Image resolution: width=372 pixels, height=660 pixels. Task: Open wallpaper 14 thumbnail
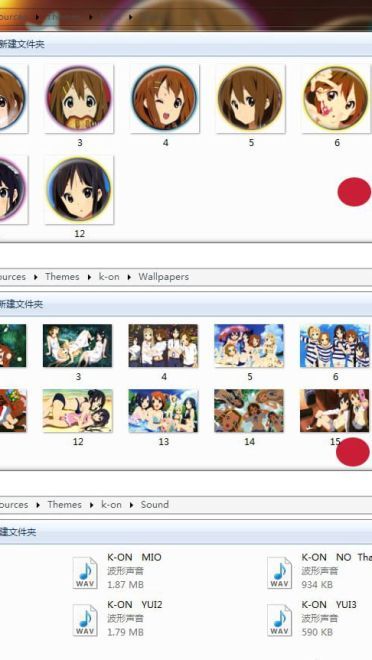tap(249, 411)
